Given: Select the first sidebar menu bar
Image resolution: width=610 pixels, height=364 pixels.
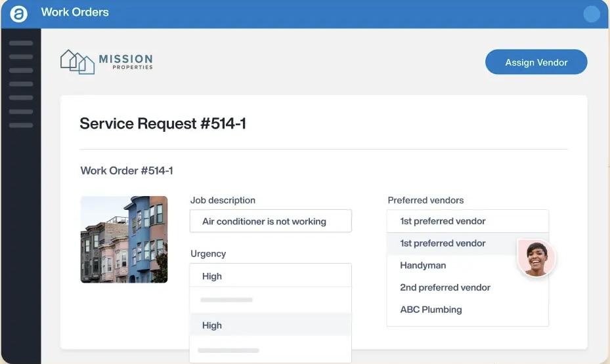Looking at the screenshot, I should 21,43.
